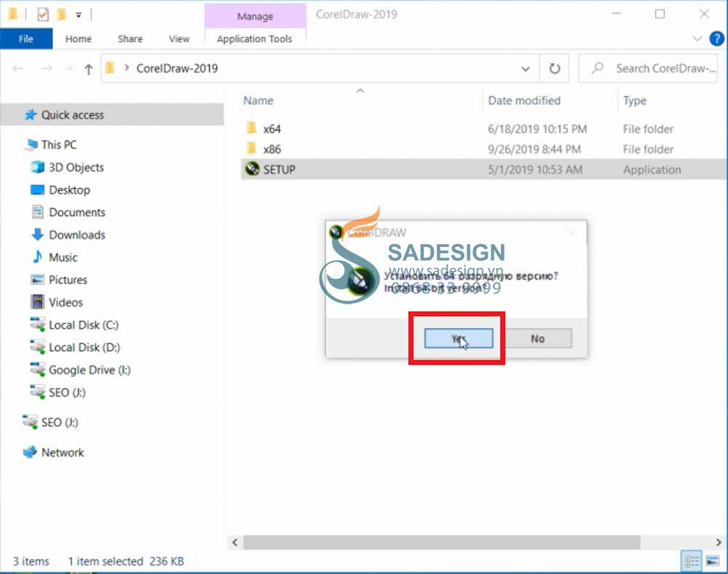The width and height of the screenshot is (728, 574).
Task: Switch to the Home ribbon tab
Action: point(79,39)
